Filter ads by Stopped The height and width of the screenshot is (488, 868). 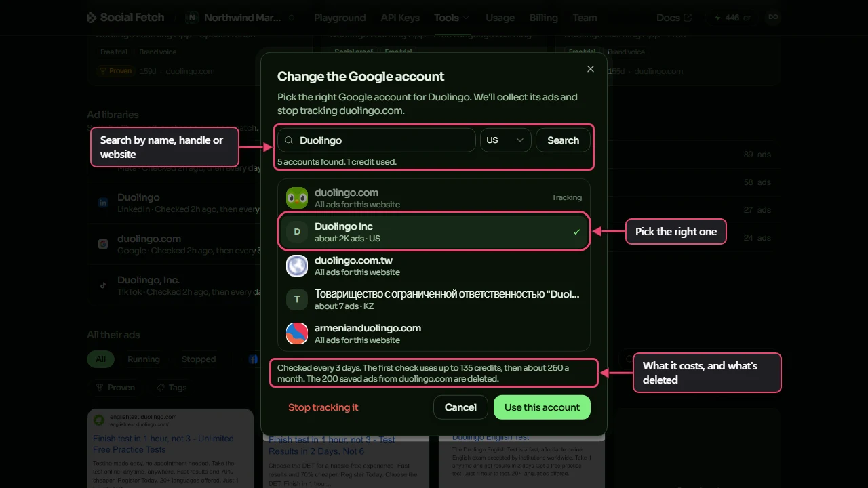coord(199,359)
